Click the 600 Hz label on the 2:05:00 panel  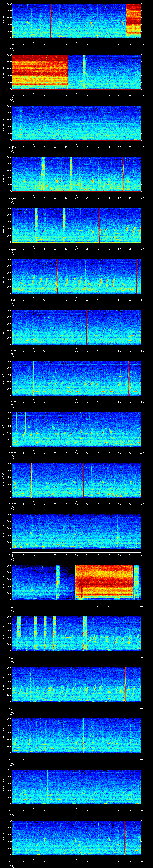tap(9, 222)
